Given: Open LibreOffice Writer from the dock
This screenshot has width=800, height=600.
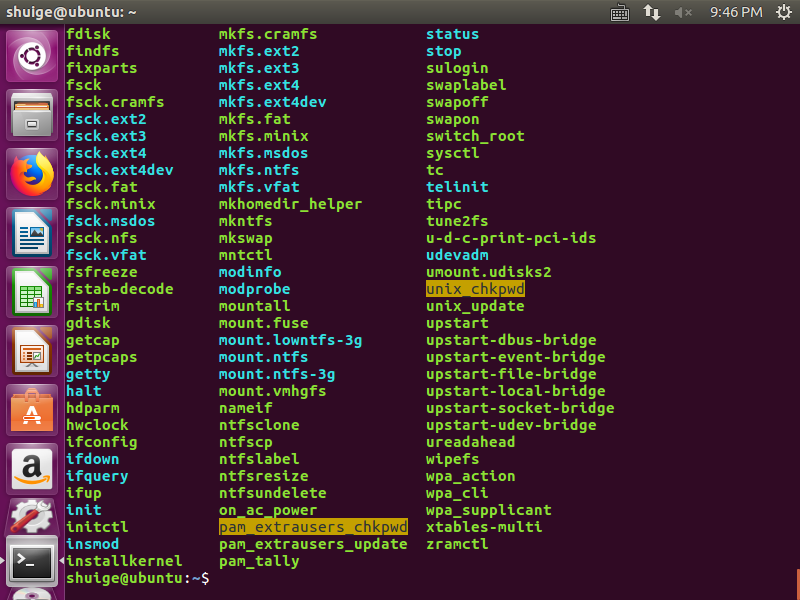Looking at the screenshot, I should 32,233.
